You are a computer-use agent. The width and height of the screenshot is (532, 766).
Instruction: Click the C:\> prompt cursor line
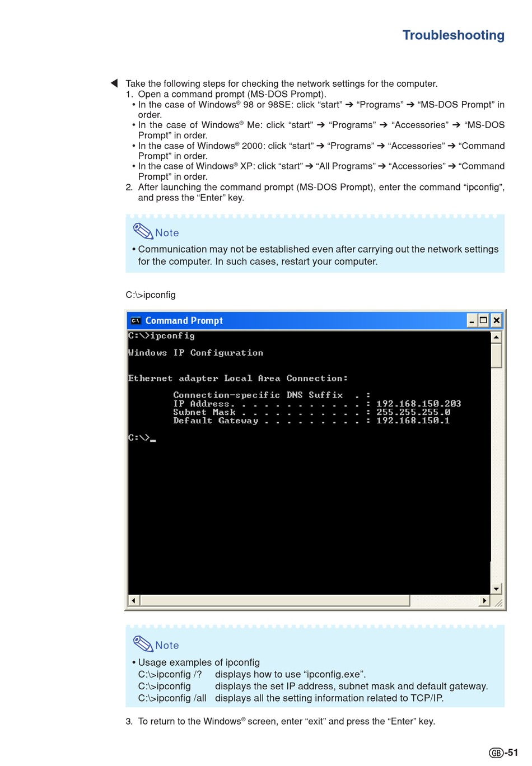(142, 438)
